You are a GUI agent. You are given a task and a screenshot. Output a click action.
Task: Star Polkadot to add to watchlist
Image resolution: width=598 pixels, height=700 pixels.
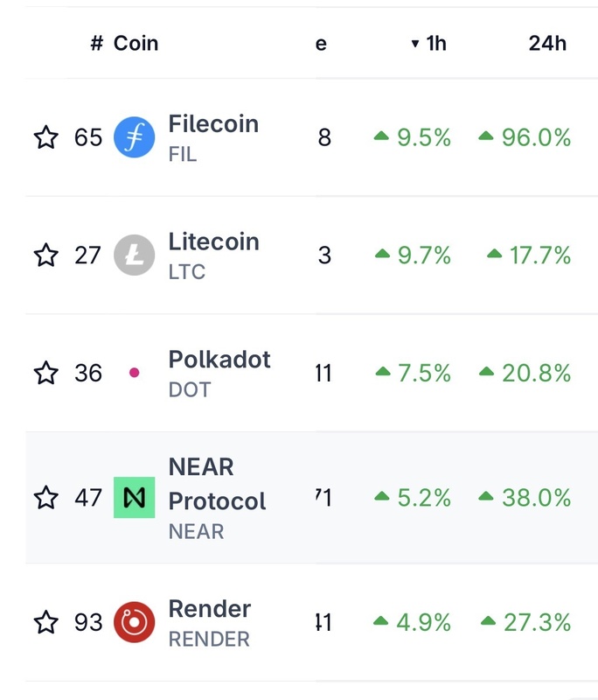tap(45, 374)
